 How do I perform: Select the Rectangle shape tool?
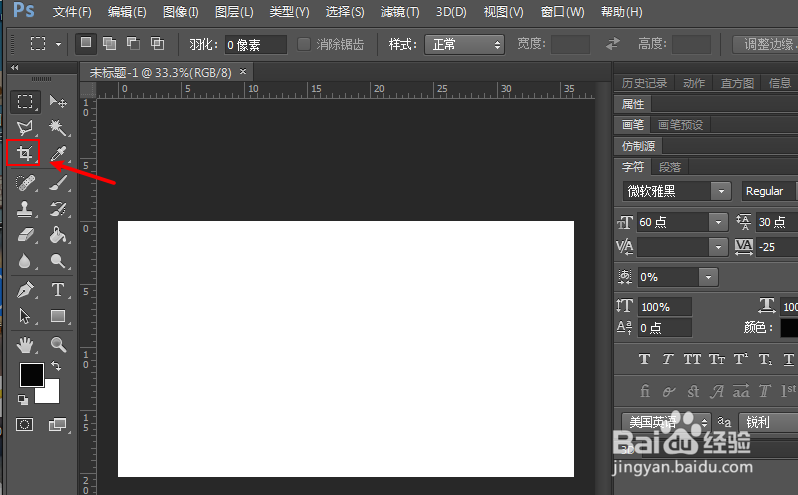coord(58,316)
